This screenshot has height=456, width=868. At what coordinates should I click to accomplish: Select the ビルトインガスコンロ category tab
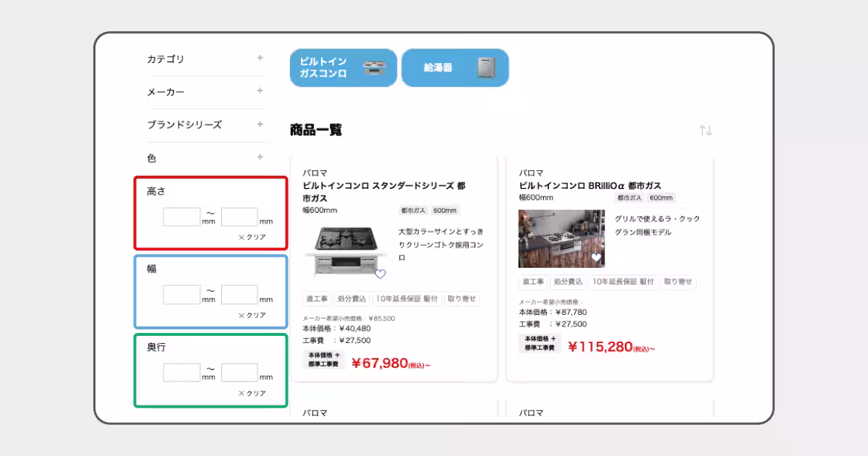pos(343,67)
